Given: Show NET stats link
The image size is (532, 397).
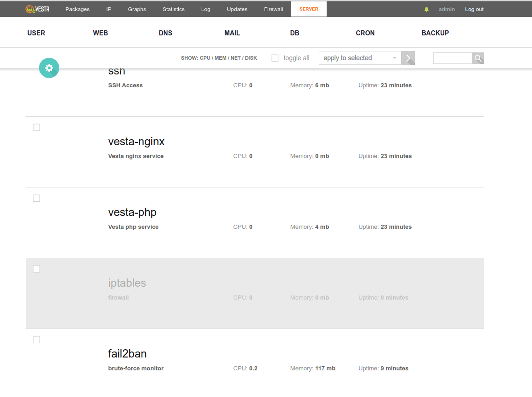Looking at the screenshot, I should 236,58.
